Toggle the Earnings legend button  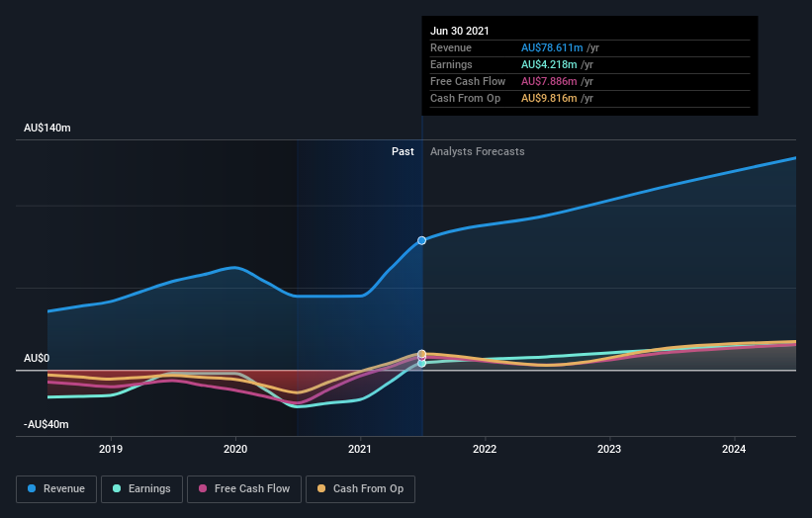(x=141, y=489)
